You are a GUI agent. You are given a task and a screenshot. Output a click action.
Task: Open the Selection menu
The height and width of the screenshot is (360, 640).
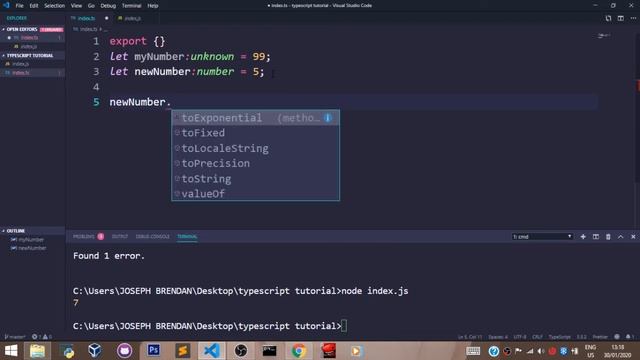[55, 6]
